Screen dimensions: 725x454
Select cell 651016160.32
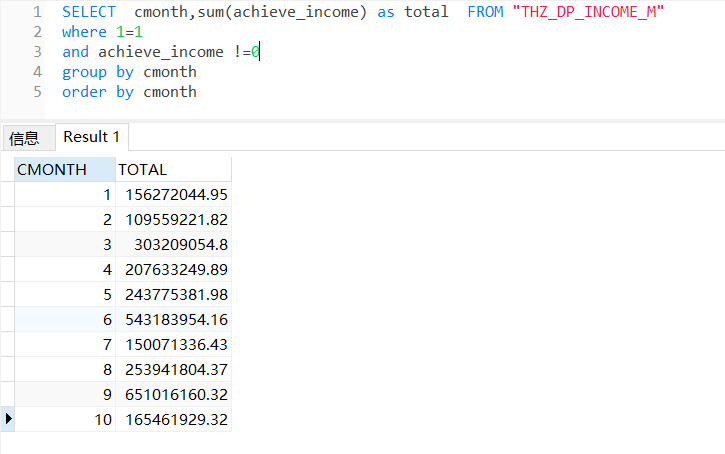point(173,394)
